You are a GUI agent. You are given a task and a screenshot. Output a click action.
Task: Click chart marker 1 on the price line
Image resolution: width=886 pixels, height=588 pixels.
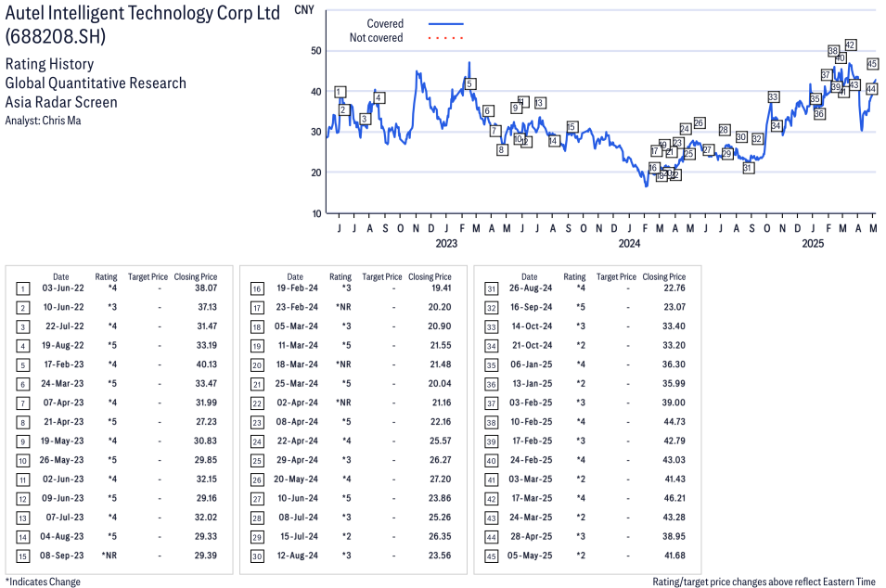click(340, 92)
